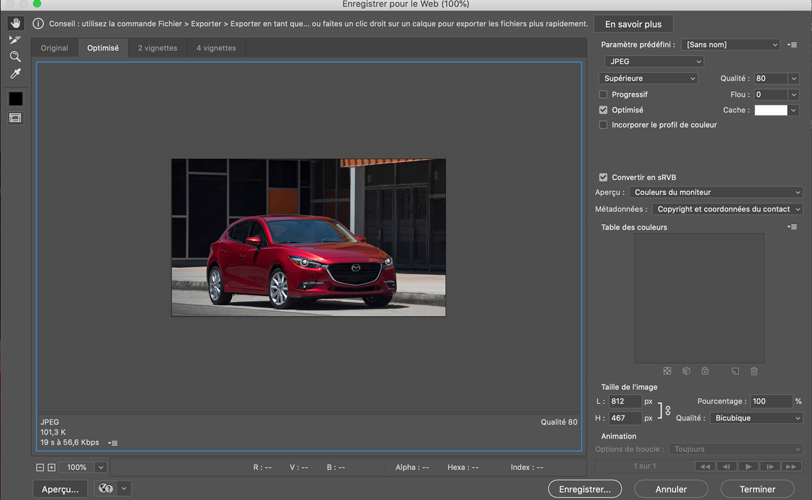The image size is (812, 500).
Task: Play the animation
Action: (748, 466)
